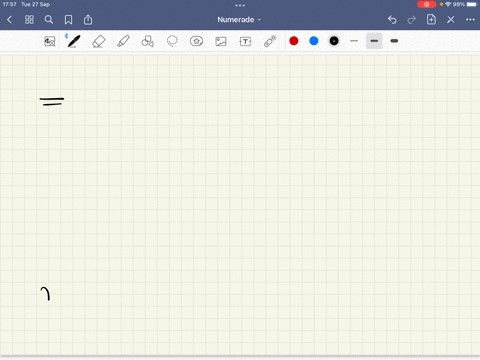Select the Highlighter tool

tap(123, 41)
